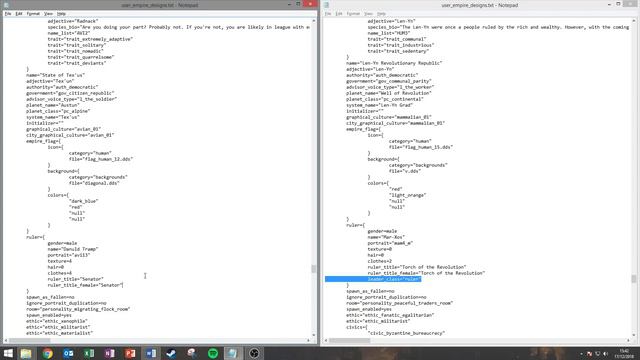Click left window scroll-down arrow
Viewport: 640px width, 360px height.
pyautogui.click(x=313, y=335)
